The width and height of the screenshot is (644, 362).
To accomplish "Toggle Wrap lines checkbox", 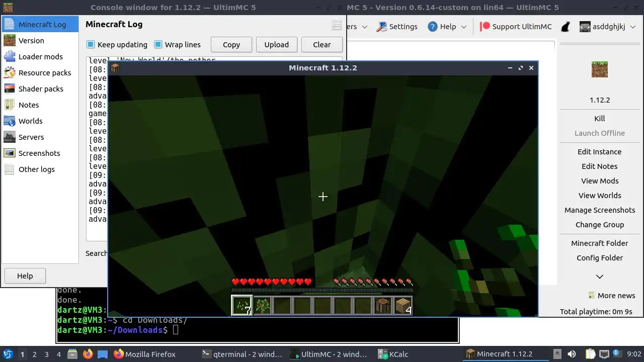I will pos(158,45).
